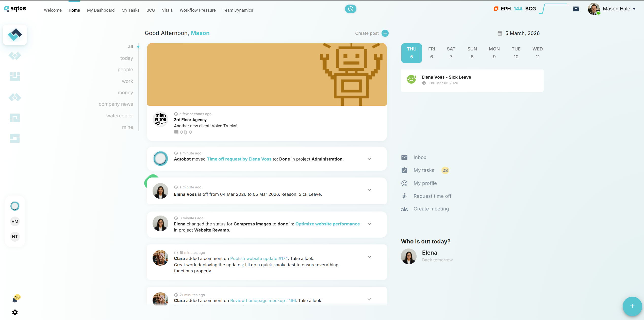Open the time tracker clock icon
The height and width of the screenshot is (320, 644).
(x=351, y=9)
